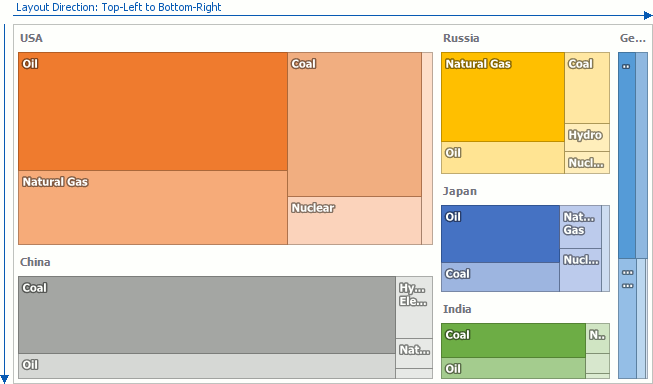Click Russia's Nucl... tile
653x384 pixels.
tap(587, 162)
